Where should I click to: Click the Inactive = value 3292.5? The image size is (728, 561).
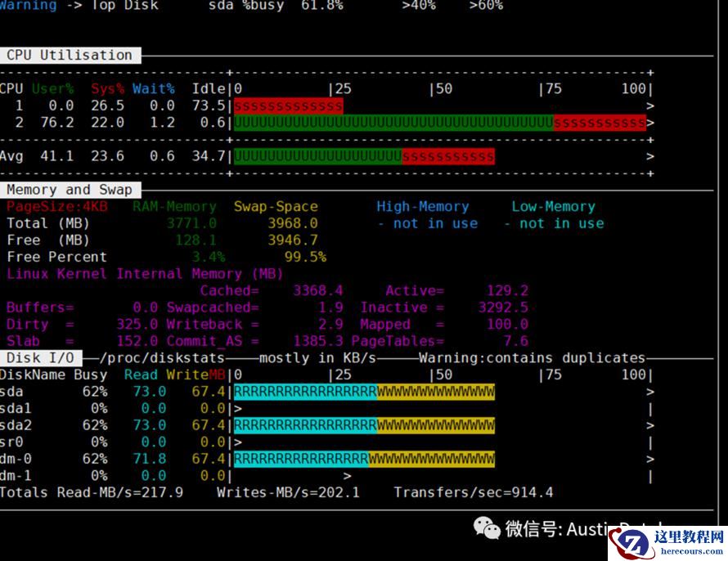point(503,307)
